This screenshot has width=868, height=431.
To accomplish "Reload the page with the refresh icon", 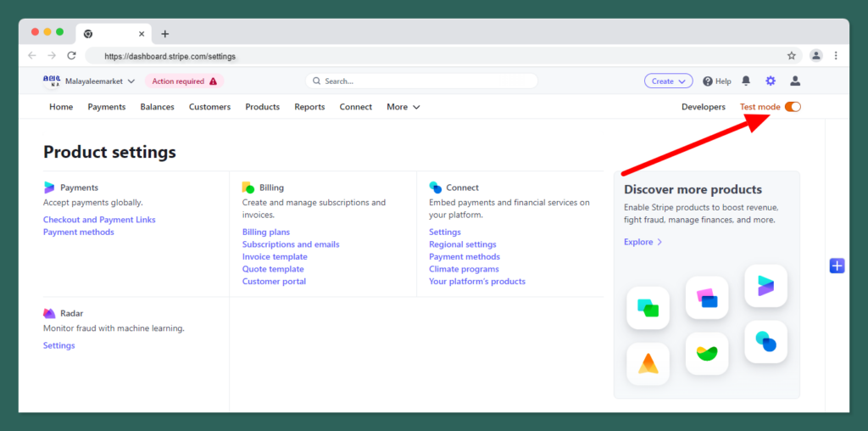I will pyautogui.click(x=72, y=56).
